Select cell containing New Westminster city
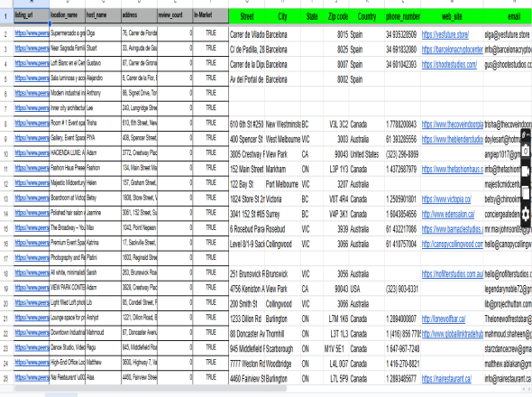 (x=282, y=125)
